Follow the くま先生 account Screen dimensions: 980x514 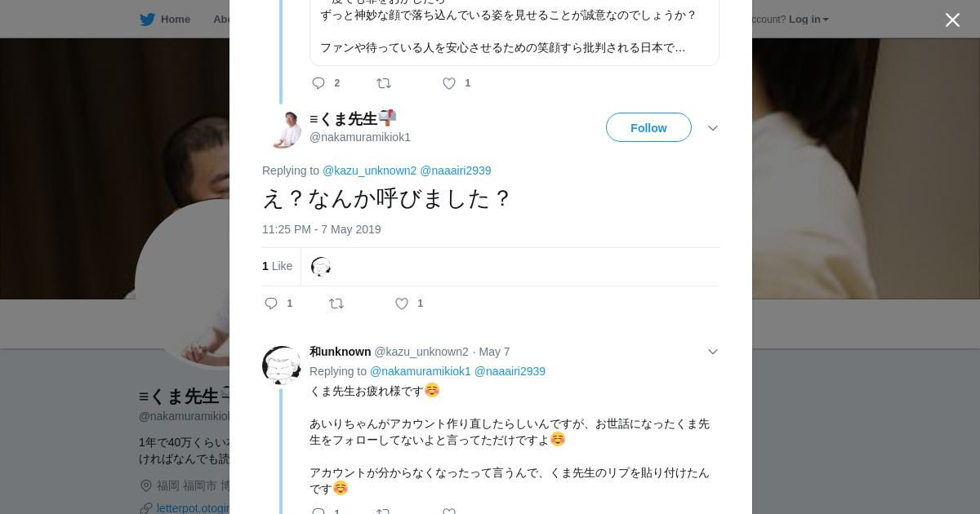(x=648, y=128)
